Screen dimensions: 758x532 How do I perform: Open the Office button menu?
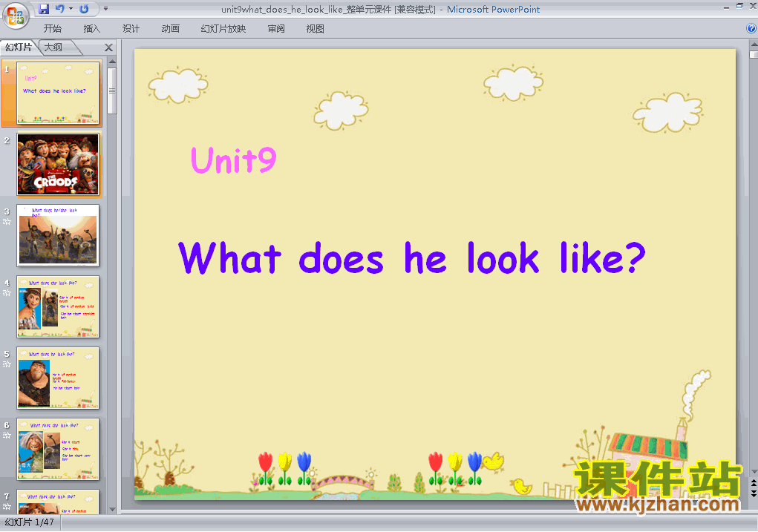point(16,16)
